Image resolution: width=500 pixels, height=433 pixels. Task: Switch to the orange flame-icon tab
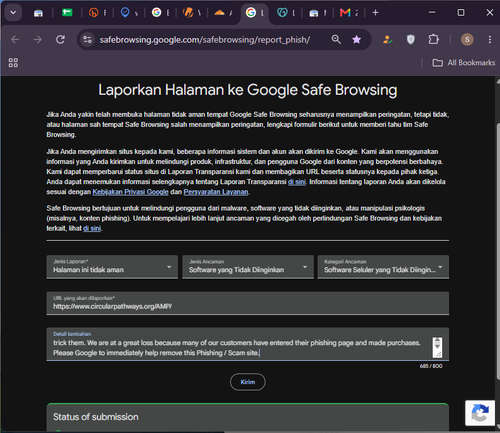[188, 13]
